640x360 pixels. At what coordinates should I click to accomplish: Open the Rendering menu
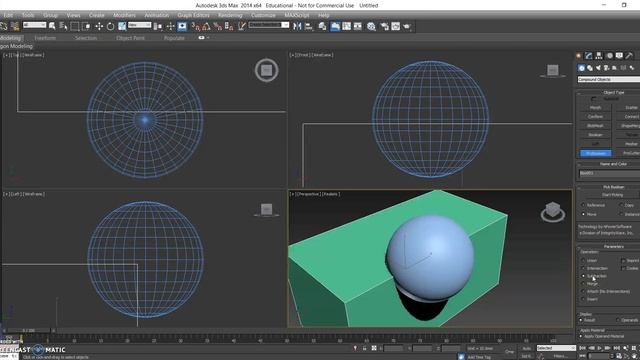click(x=230, y=15)
